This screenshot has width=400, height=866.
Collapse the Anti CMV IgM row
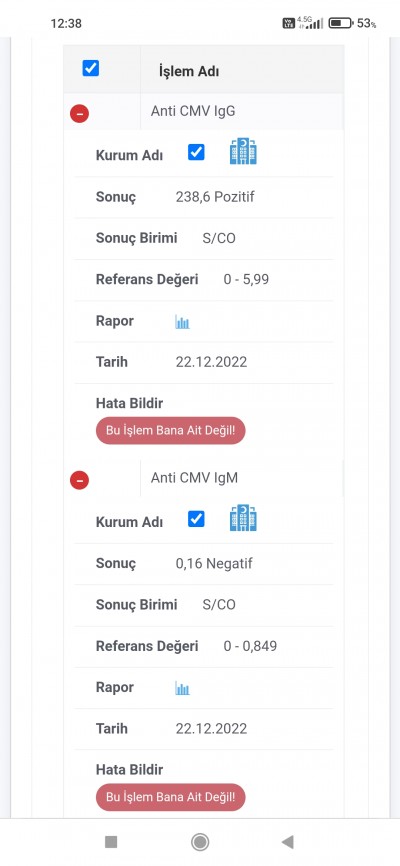point(80,480)
